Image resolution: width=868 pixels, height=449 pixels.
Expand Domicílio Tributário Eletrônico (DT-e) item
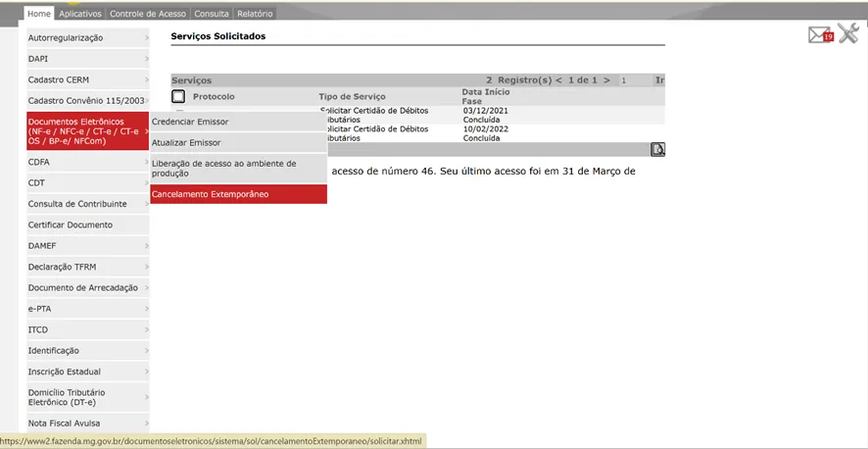click(88, 397)
